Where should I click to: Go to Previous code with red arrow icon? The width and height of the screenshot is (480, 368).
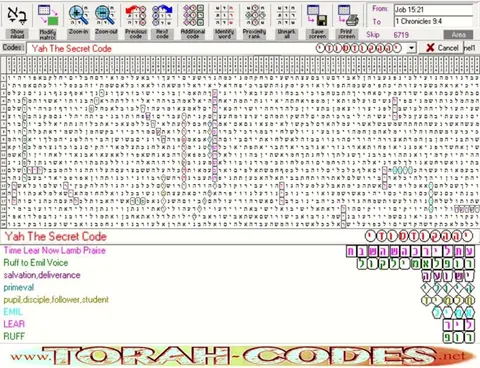[x=136, y=15]
